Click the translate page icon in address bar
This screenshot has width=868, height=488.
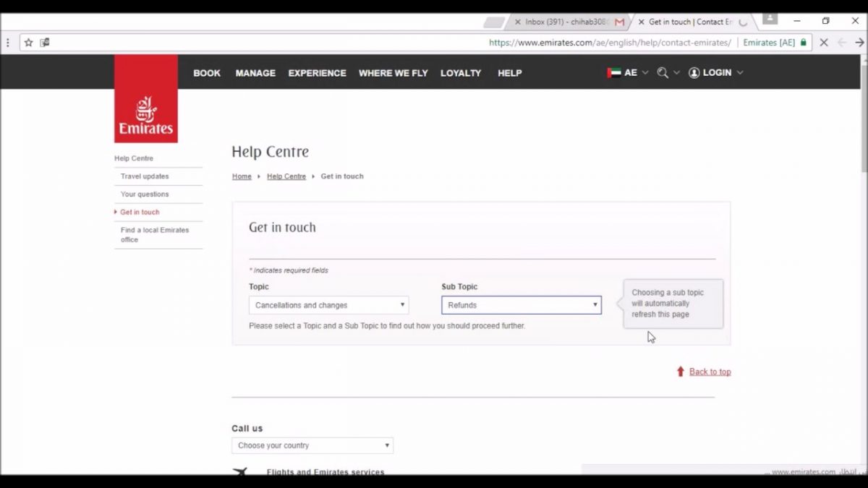pos(45,43)
